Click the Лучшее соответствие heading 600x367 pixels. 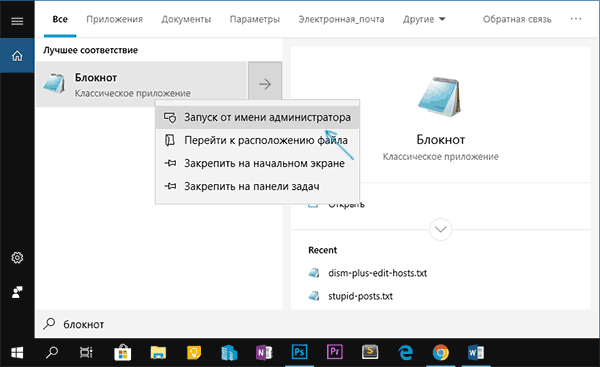click(x=90, y=50)
